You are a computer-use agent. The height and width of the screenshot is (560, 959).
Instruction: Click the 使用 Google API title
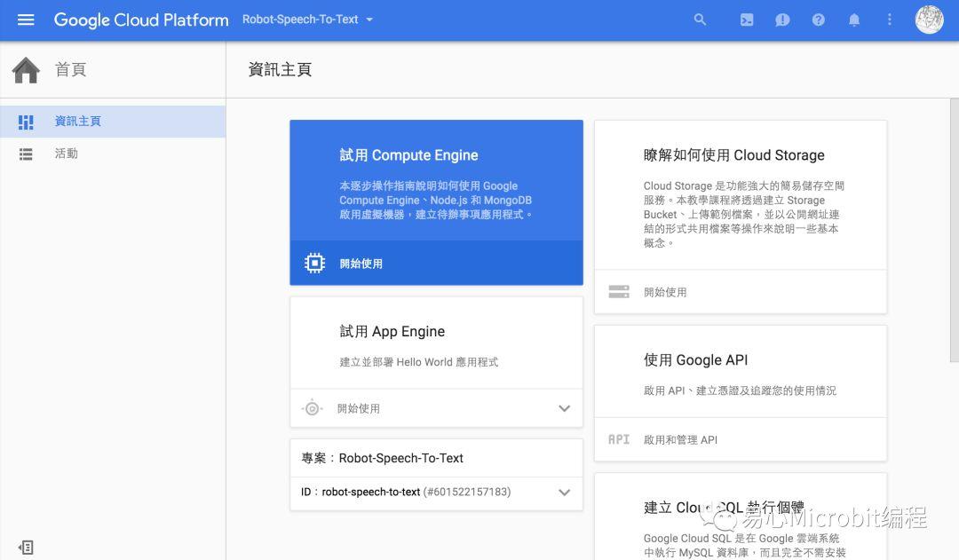click(x=695, y=360)
